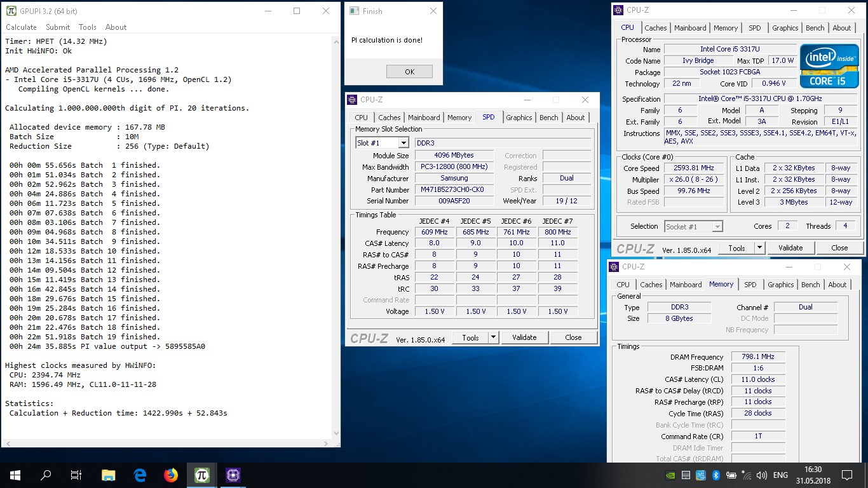Screen dimensions: 868x488
Task: Click the FSB:DRAM value 1:6
Action: pyautogui.click(x=758, y=369)
